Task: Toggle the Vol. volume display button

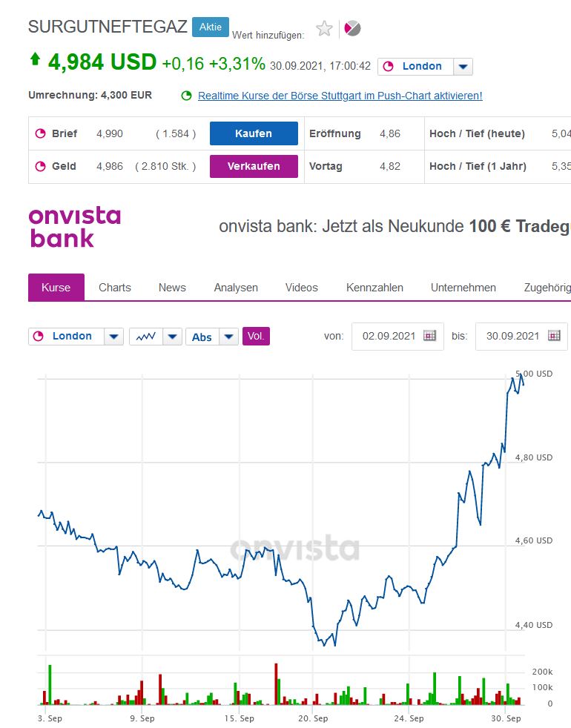Action: pyautogui.click(x=256, y=337)
